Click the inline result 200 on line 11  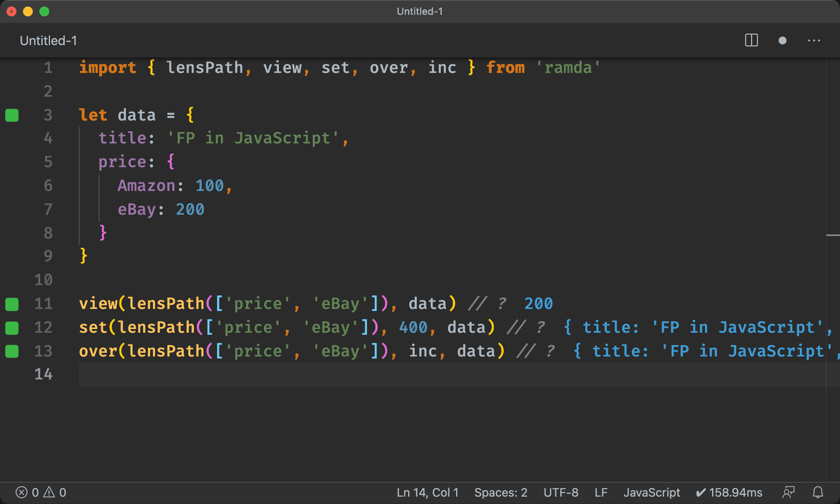[x=539, y=304]
